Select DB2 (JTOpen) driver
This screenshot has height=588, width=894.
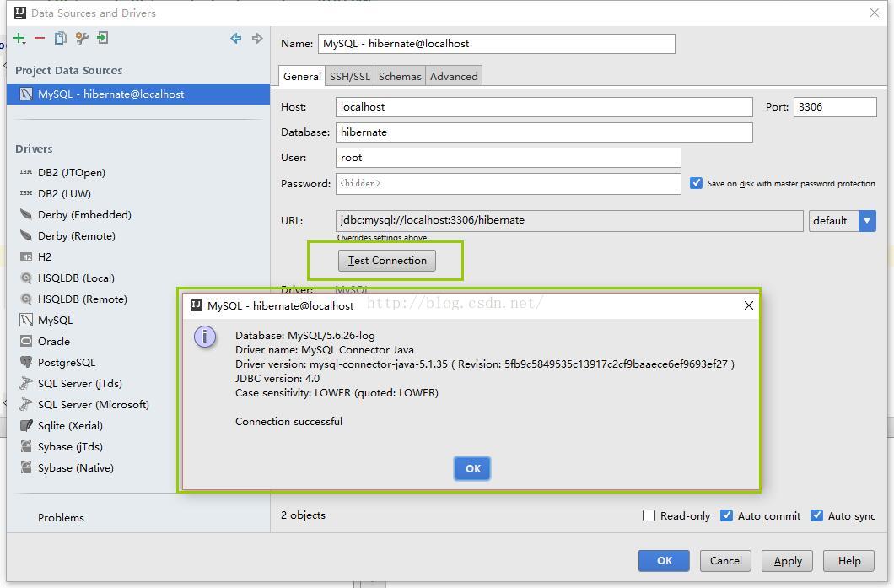72,172
